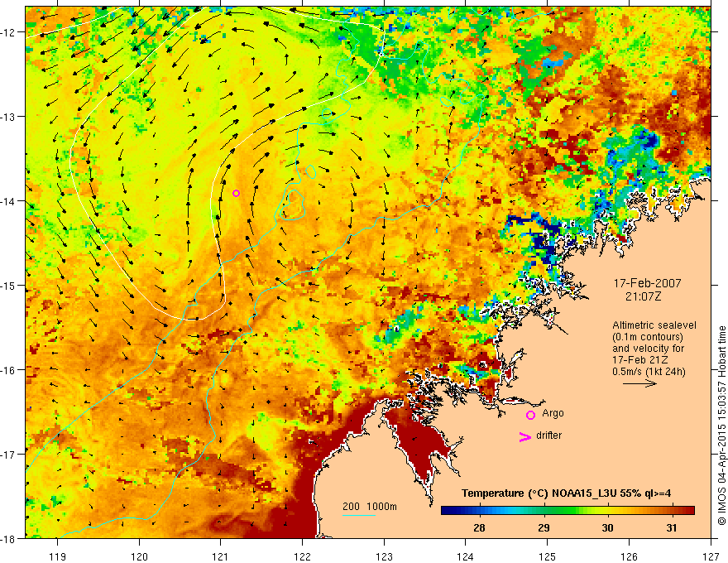This screenshot has height=563, width=728.
Task: Click latitude axis label "-12"
Action: [9, 31]
